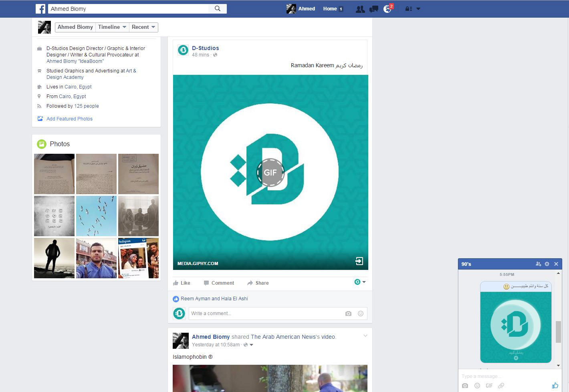
Task: Click the 48 mins timestamp
Action: coord(200,55)
